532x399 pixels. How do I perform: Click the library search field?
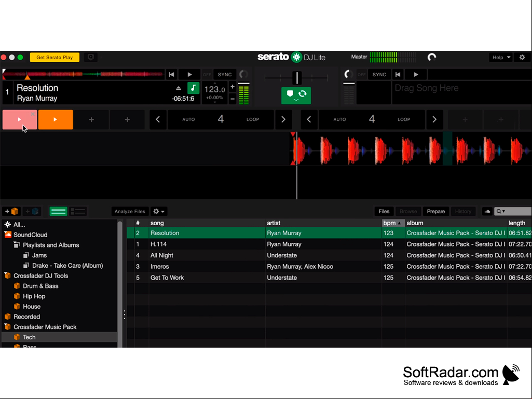point(513,211)
